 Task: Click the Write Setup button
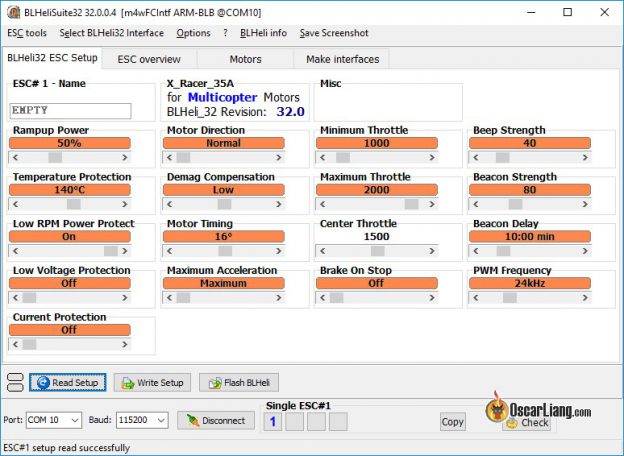pos(152,382)
